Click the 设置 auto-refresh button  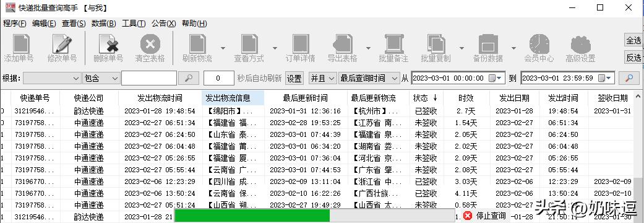294,78
